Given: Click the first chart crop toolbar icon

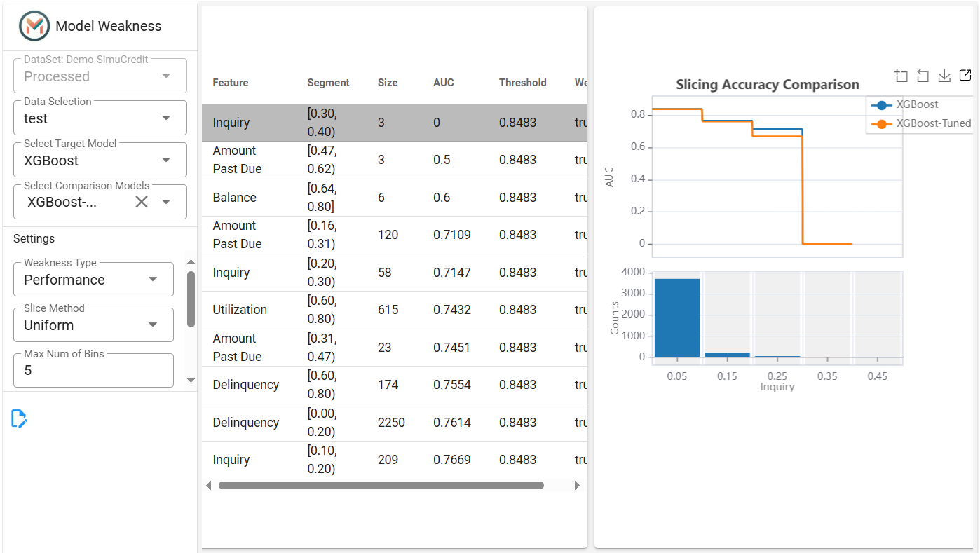Looking at the screenshot, I should [901, 76].
